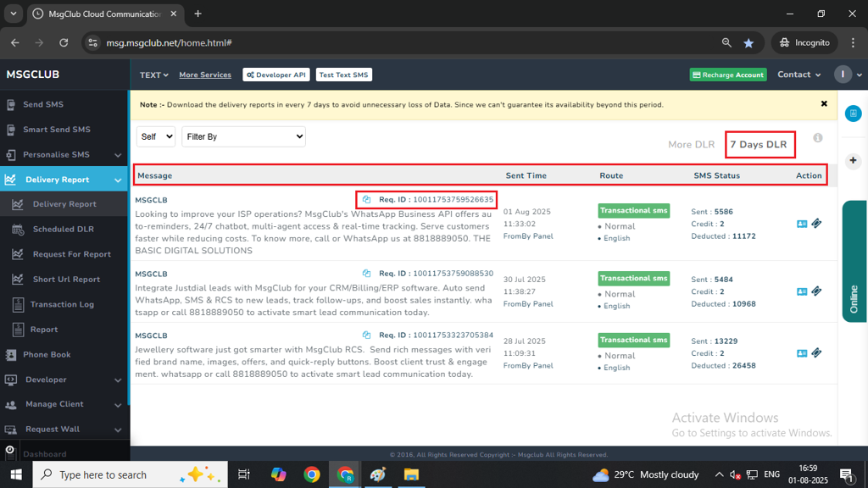
Task: Bookmark page with star icon
Action: pyautogui.click(x=748, y=43)
